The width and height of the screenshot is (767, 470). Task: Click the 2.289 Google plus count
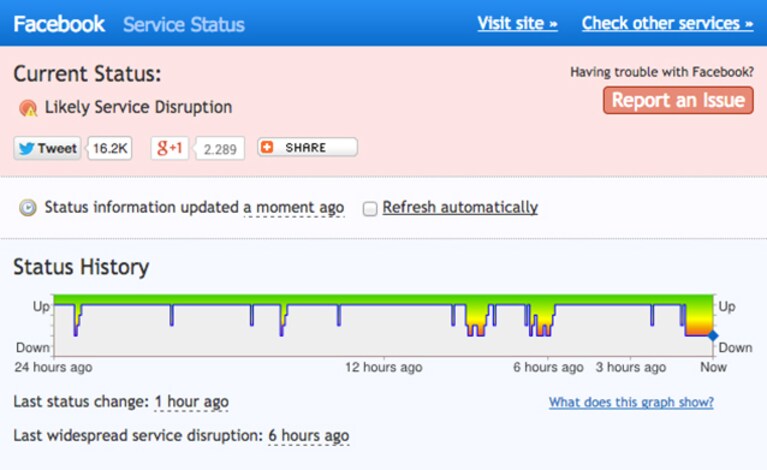coord(220,149)
